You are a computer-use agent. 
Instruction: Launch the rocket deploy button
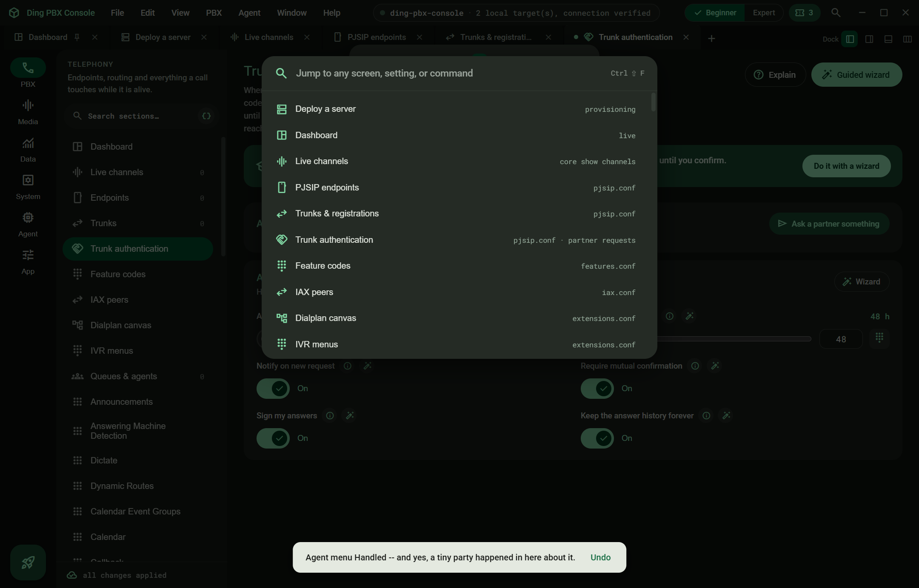click(28, 562)
